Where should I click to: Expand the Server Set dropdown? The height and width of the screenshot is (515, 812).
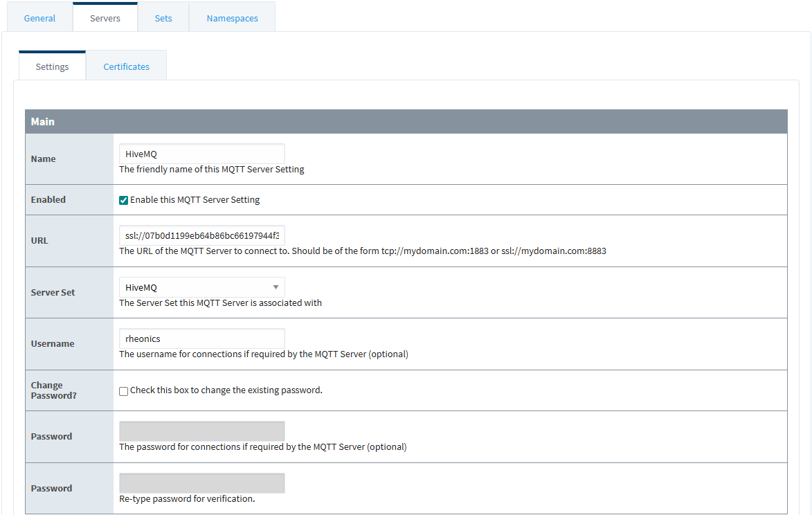point(201,287)
